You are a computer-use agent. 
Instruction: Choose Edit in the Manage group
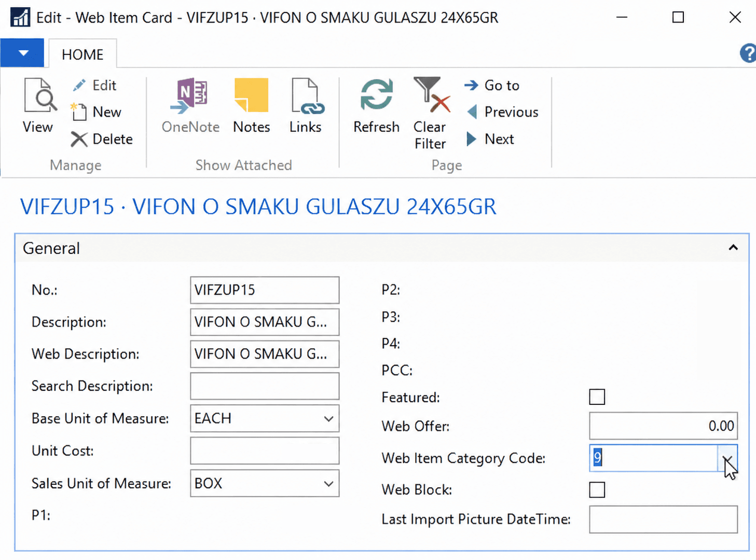[x=94, y=85]
